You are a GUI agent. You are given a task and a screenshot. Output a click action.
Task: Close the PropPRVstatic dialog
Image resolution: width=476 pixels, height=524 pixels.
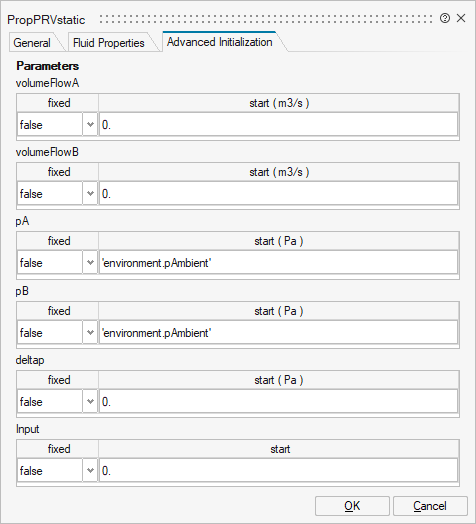tap(461, 18)
